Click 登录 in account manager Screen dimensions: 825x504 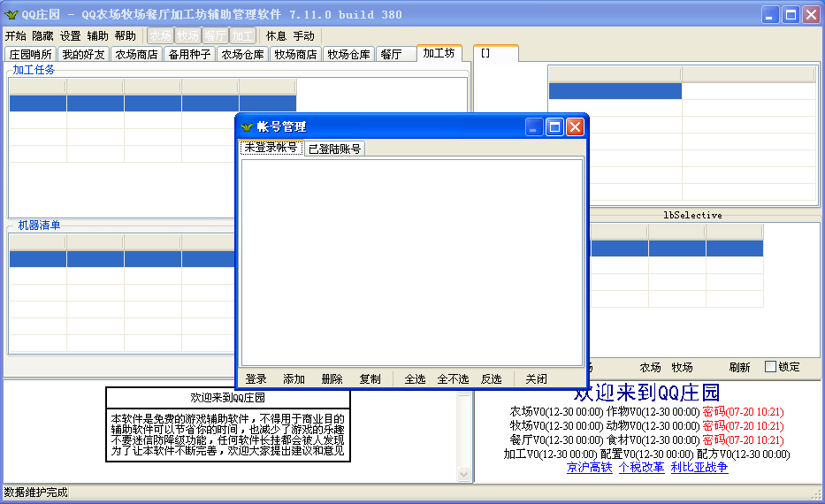click(256, 378)
